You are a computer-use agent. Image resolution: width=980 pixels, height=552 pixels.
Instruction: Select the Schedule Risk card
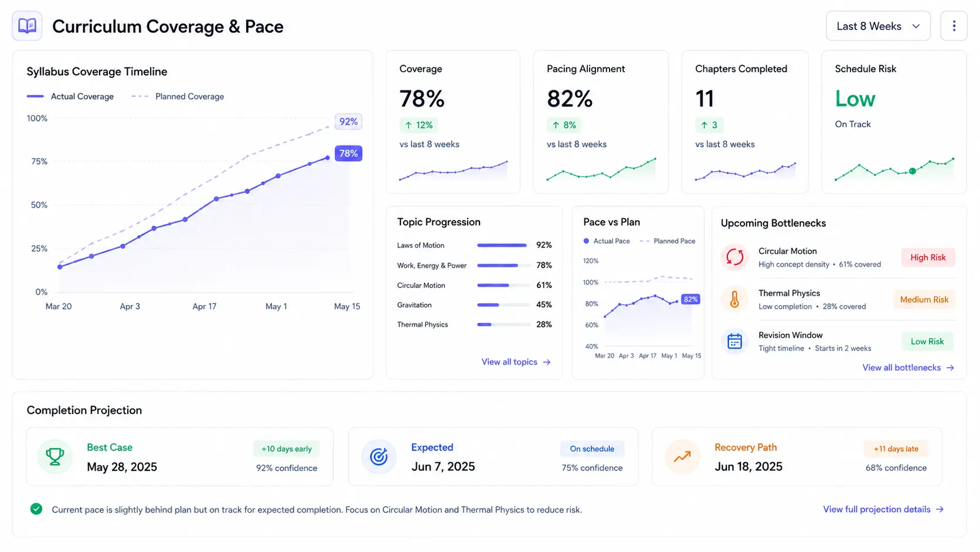coord(894,122)
